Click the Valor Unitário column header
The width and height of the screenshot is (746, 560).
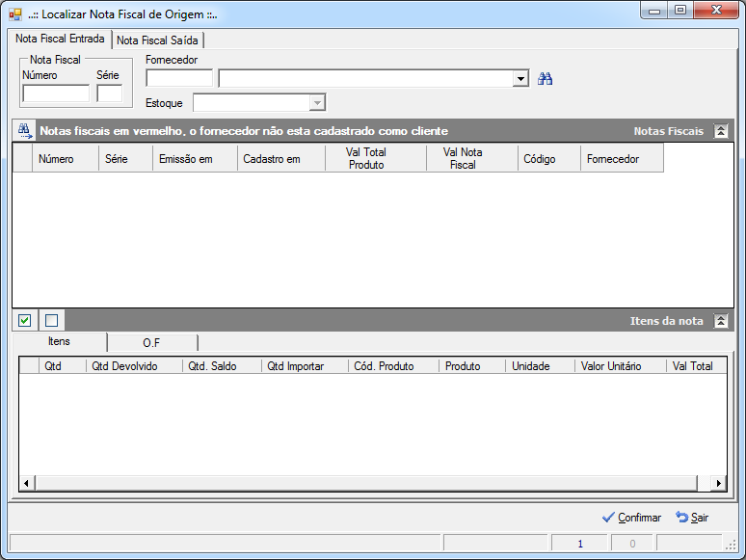tap(621, 366)
